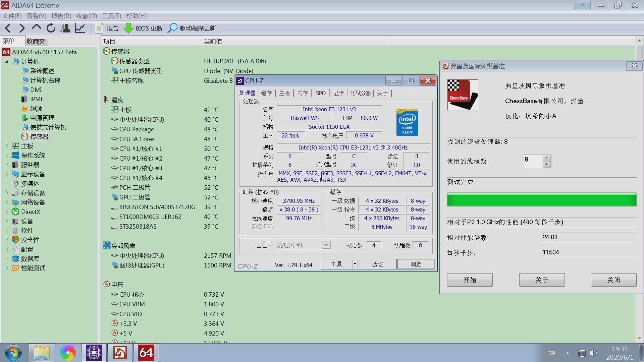Click the Up level arrow icon
The height and width of the screenshot is (362, 644).
(x=36, y=27)
